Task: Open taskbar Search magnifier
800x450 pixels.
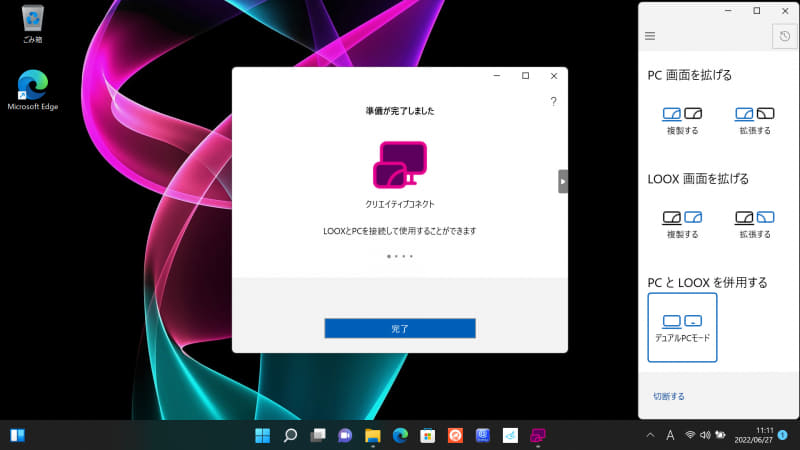Action: pos(290,435)
